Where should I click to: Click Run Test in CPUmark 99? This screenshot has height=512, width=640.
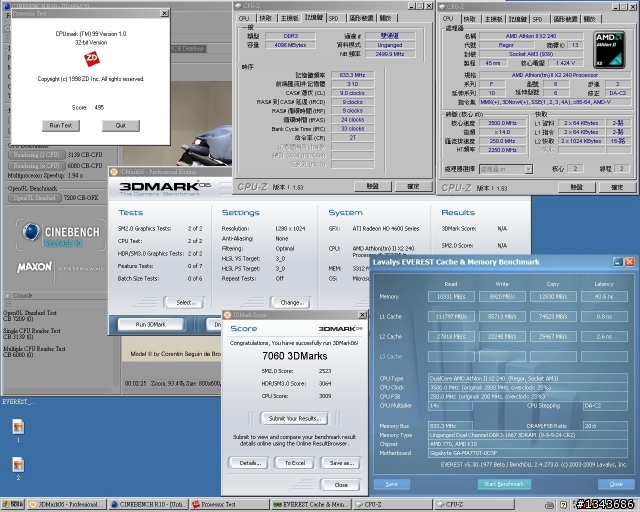click(x=61, y=126)
